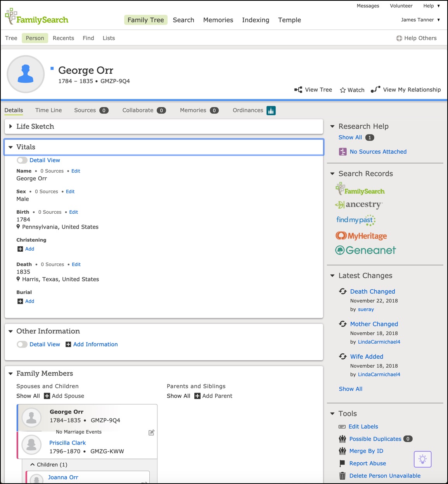Edit the Name field

tap(76, 171)
